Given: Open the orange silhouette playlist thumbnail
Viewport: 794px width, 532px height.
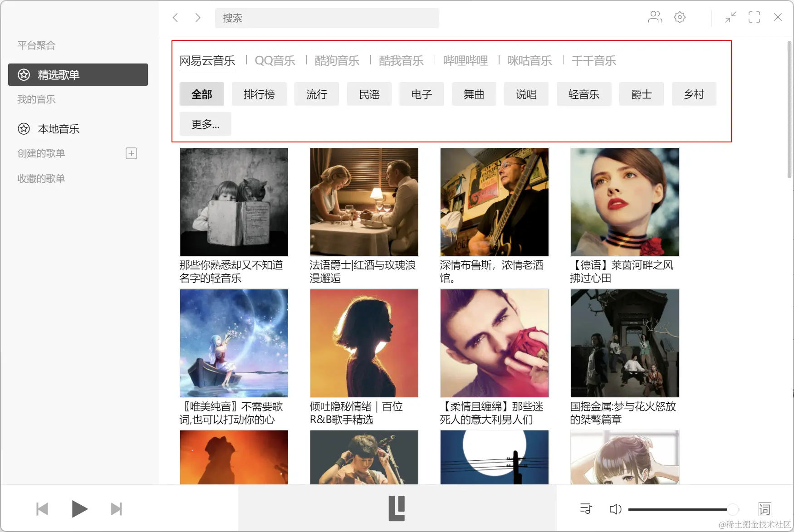Looking at the screenshot, I should coord(234,457).
